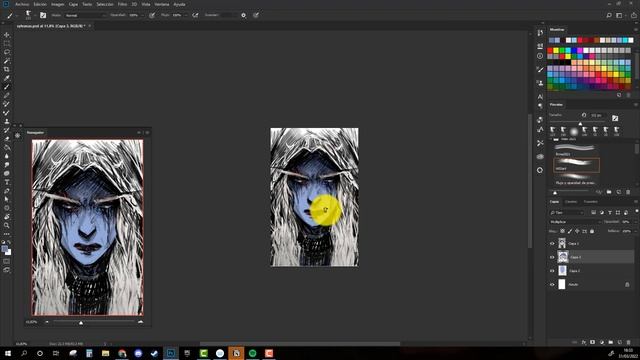Switch to the Canales tab

pyautogui.click(x=571, y=202)
